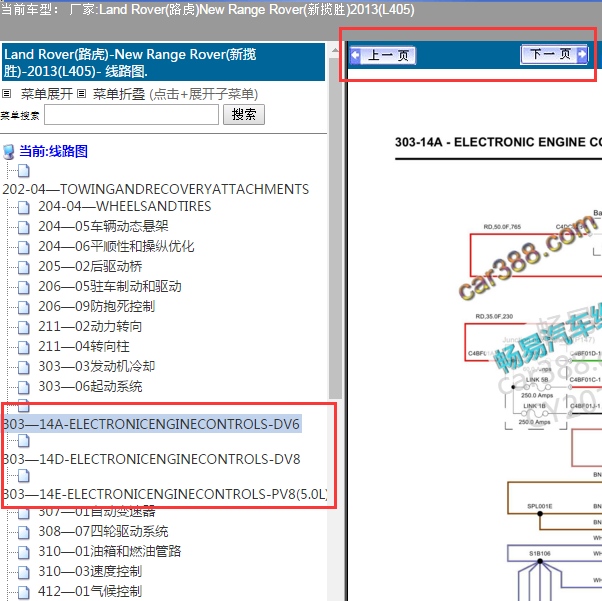Go to next page with 下一页 button

click(554, 55)
